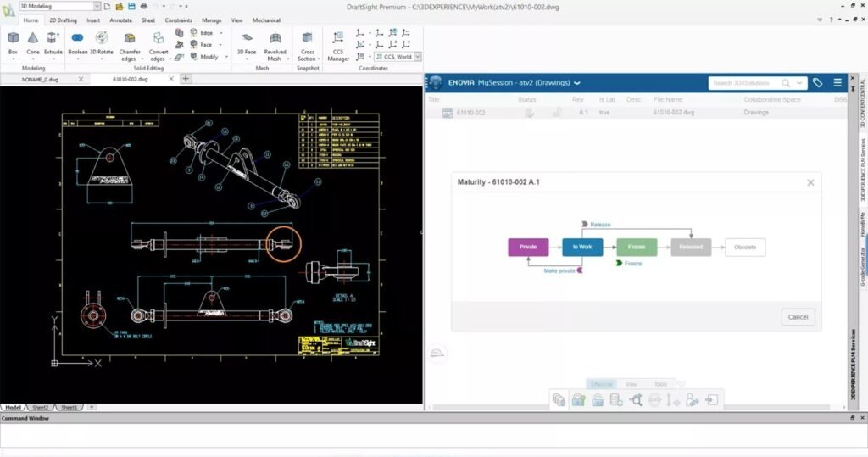This screenshot has height=457, width=868.
Task: Click the helmet icon in ENOVIA panel
Action: (x=437, y=353)
